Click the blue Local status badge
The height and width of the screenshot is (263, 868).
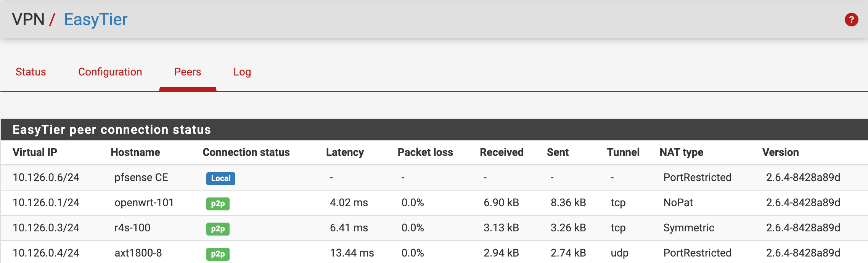point(221,178)
